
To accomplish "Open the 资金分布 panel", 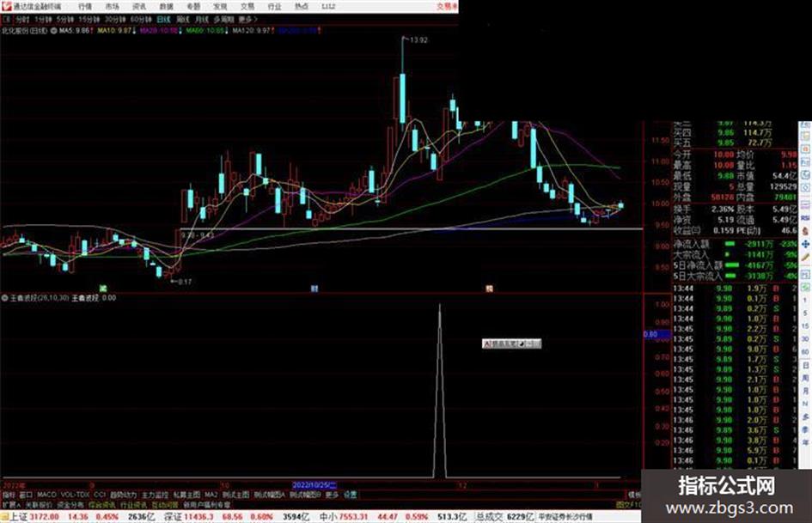I will [70, 505].
